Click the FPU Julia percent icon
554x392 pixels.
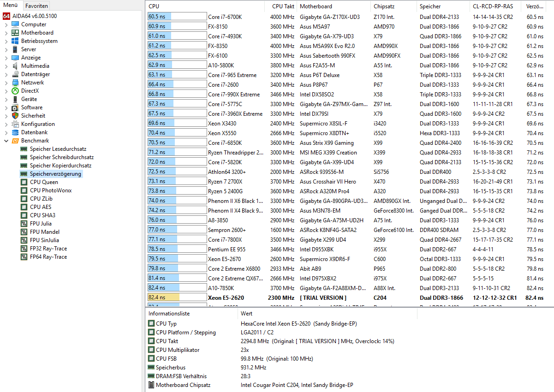(24, 224)
